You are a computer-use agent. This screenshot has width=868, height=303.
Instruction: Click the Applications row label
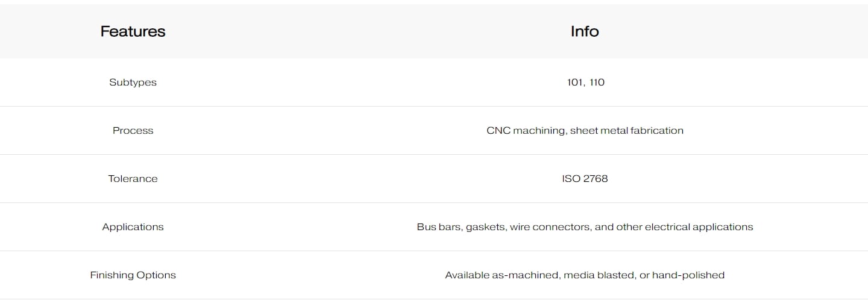pos(133,227)
